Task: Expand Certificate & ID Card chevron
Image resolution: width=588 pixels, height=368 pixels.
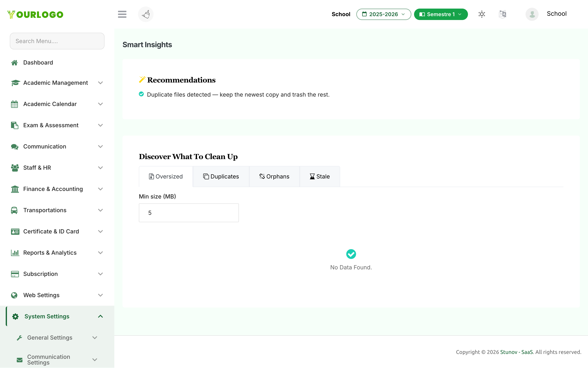Action: tap(100, 231)
